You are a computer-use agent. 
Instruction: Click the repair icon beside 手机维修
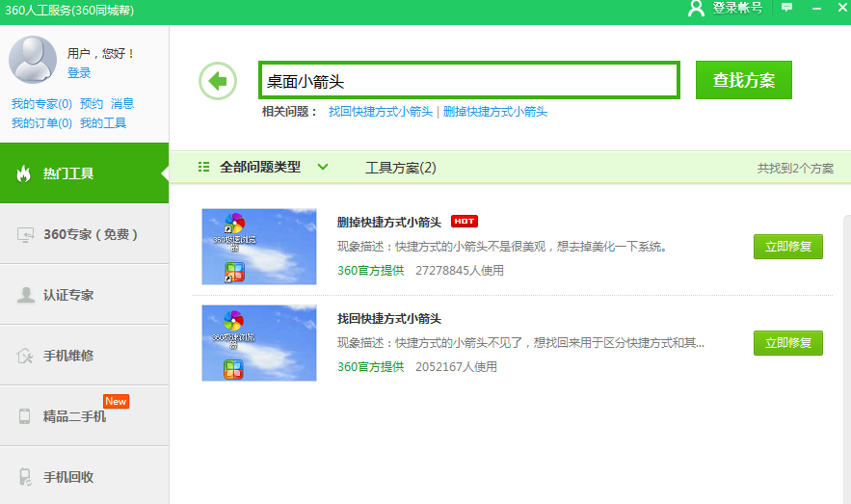pos(25,356)
